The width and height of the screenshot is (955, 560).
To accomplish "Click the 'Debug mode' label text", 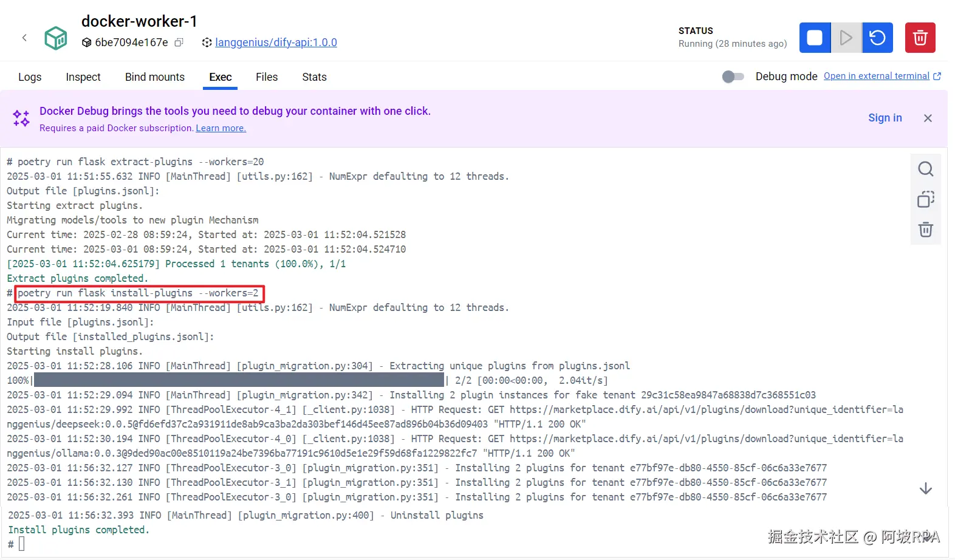I will [786, 77].
